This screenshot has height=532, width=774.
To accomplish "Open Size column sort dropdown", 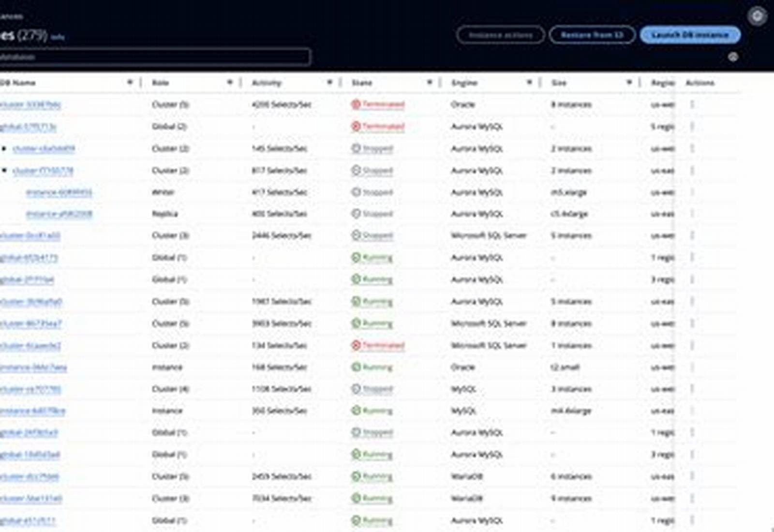I will coord(629,82).
